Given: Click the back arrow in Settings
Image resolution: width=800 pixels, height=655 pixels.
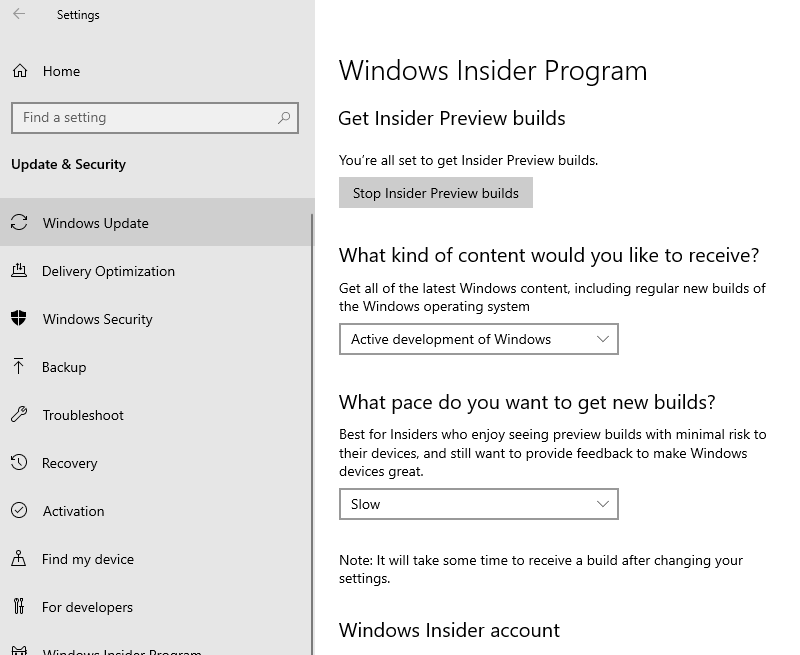Looking at the screenshot, I should tap(19, 14).
